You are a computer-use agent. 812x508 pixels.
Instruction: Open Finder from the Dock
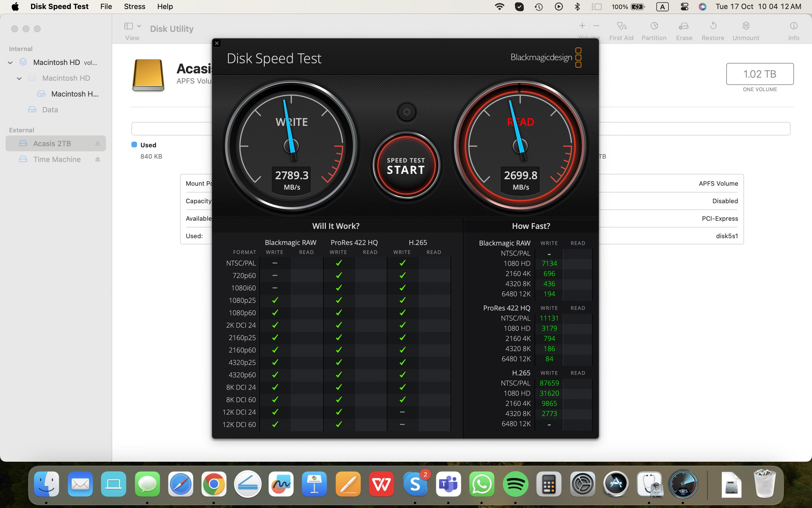pos(47,484)
